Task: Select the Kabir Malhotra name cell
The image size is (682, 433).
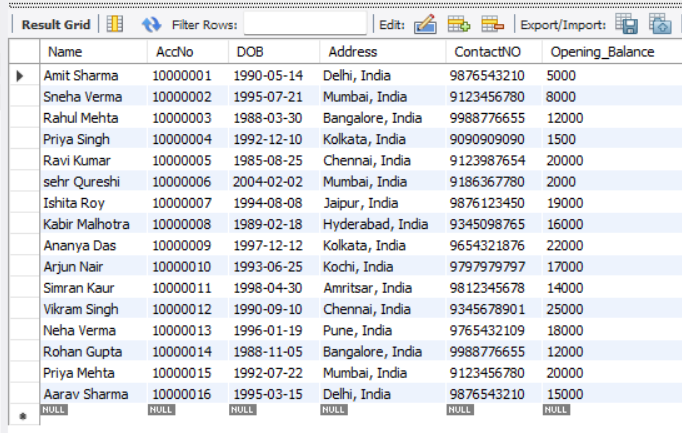Action: point(94,224)
